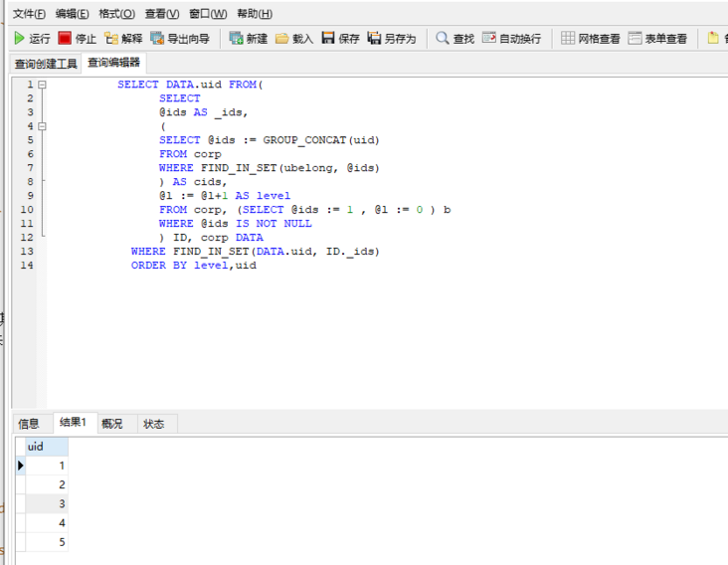Image resolution: width=728 pixels, height=565 pixels.
Task: Stop query execution with 停止
Action: (x=78, y=39)
